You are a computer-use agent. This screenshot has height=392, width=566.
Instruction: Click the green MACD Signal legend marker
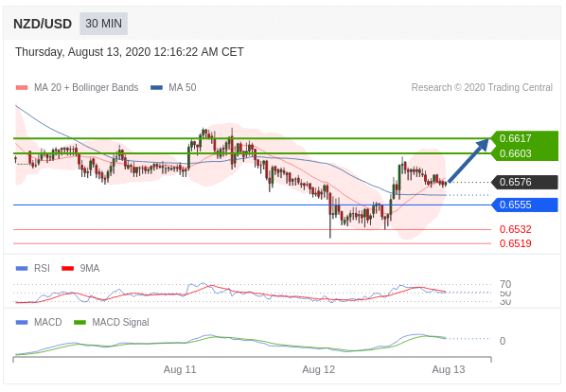click(80, 322)
